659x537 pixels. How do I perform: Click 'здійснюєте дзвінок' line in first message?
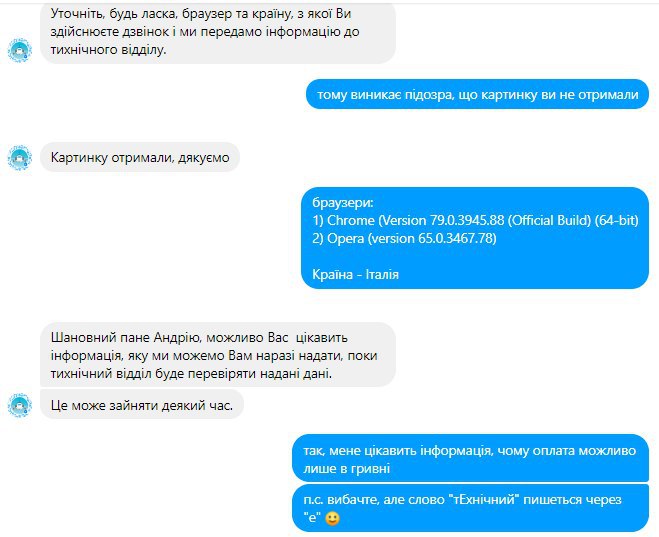pos(205,32)
